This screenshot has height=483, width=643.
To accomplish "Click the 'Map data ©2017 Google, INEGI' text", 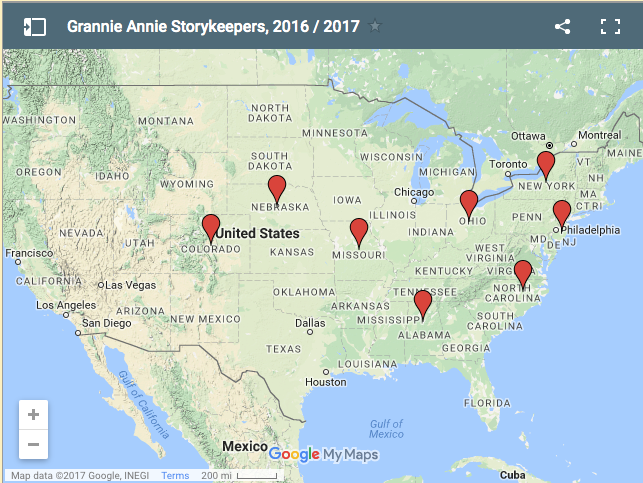I will click(x=80, y=476).
